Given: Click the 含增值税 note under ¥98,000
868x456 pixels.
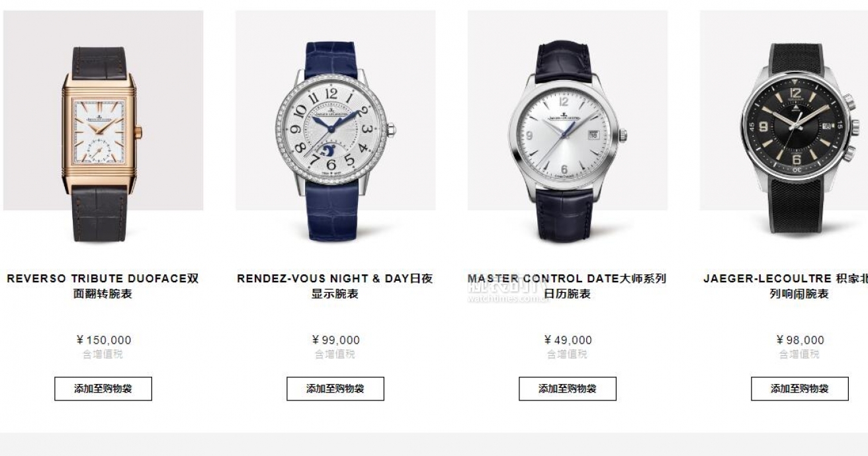Looking at the screenshot, I should tap(799, 354).
